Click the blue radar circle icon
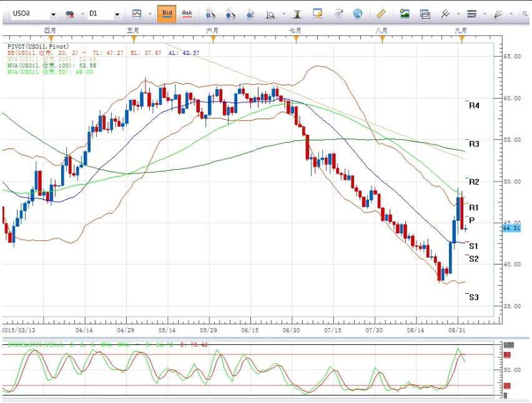Viewport: 532px width, 403px height. pos(358,14)
